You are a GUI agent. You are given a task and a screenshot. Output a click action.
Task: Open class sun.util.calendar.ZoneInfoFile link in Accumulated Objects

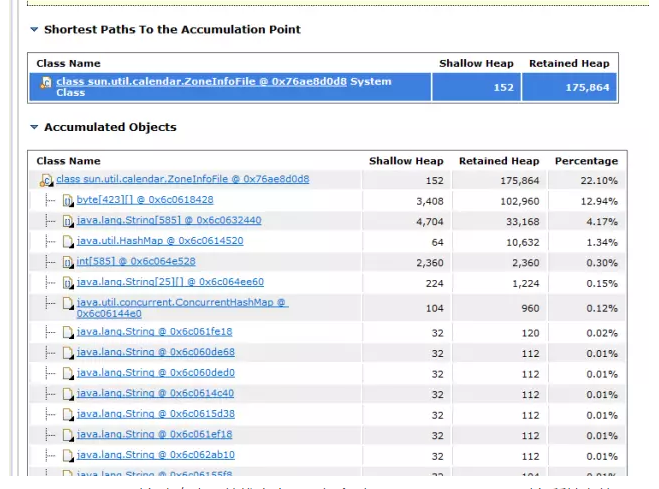pyautogui.click(x=182, y=179)
